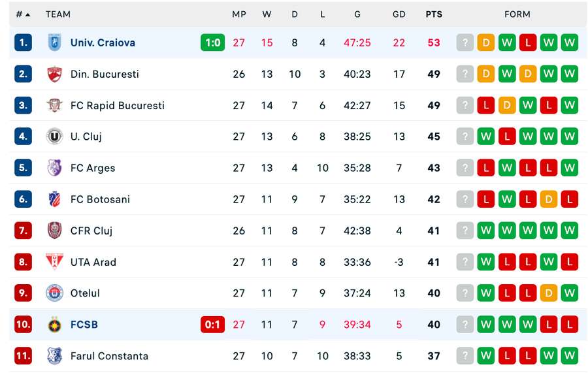Sort table by the # rank column
This screenshot has width=588, height=373.
[x=23, y=14]
